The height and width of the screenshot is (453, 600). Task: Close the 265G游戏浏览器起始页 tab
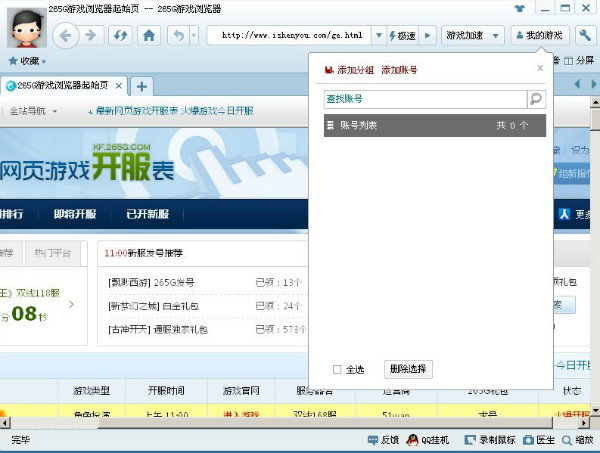coord(119,86)
